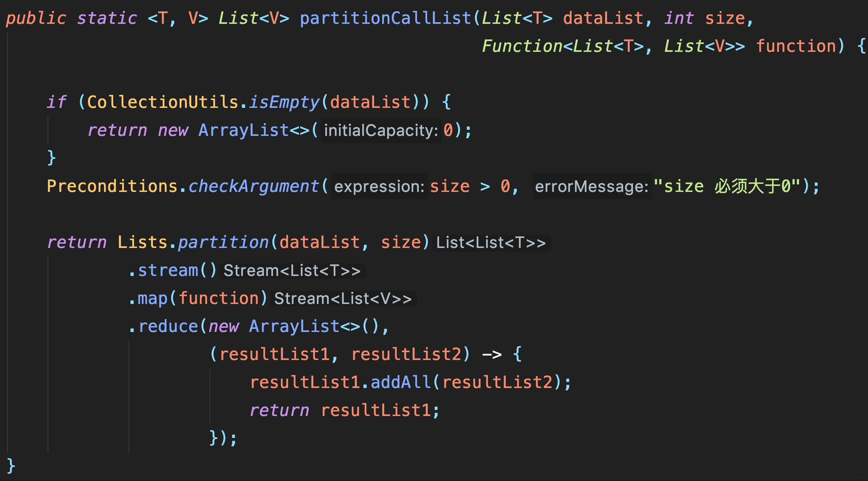868x481 pixels.
Task: Click the checkArgument method call
Action: tap(253, 186)
